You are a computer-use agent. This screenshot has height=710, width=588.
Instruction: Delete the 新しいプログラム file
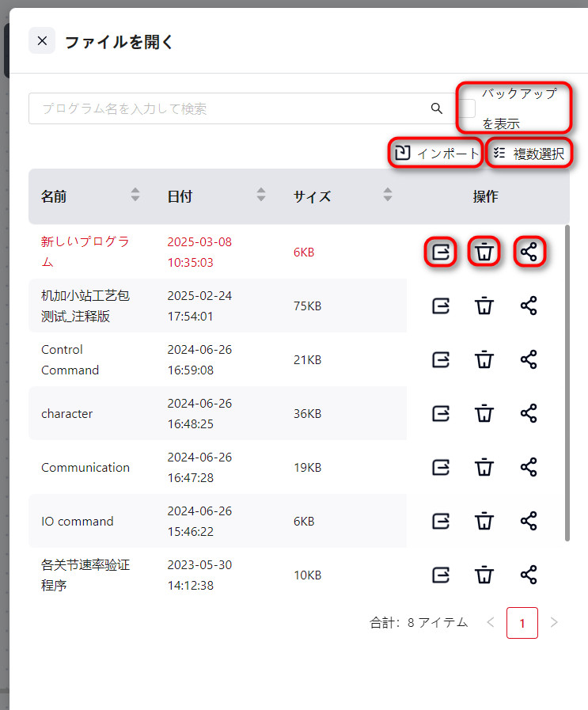pyautogui.click(x=484, y=252)
